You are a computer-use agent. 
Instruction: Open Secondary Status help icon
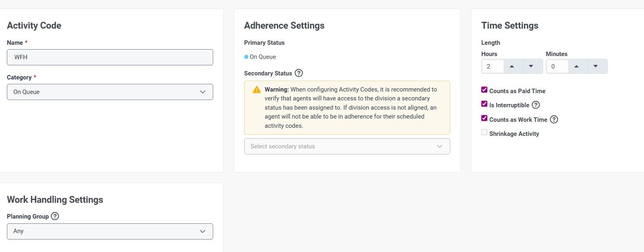point(299,73)
